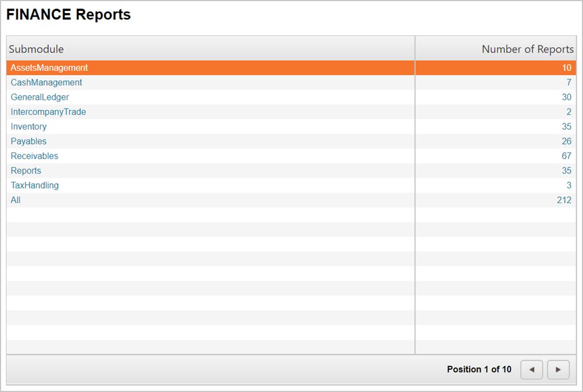Click the 212 total reports count
The width and height of the screenshot is (583, 392).
(564, 200)
